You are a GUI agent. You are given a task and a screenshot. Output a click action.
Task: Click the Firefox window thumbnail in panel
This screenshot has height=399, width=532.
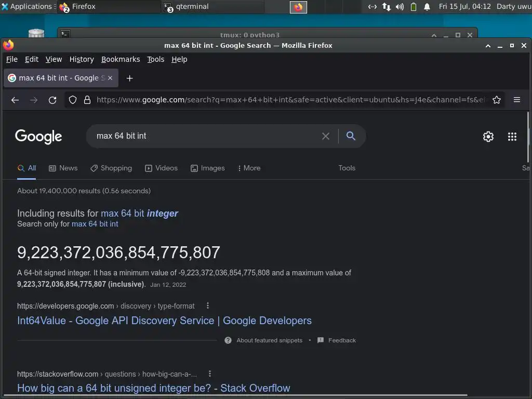tap(298, 7)
